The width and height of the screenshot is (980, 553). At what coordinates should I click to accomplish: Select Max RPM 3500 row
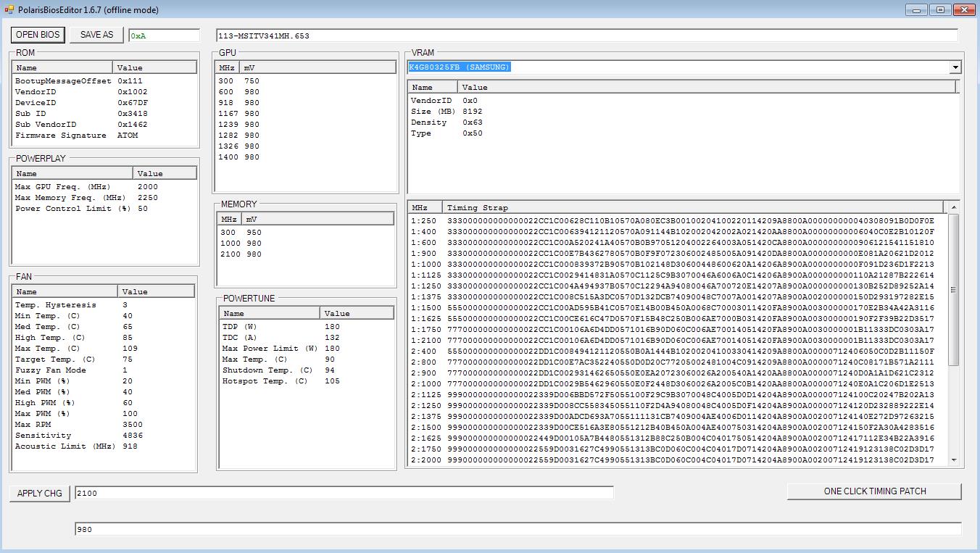pos(104,425)
